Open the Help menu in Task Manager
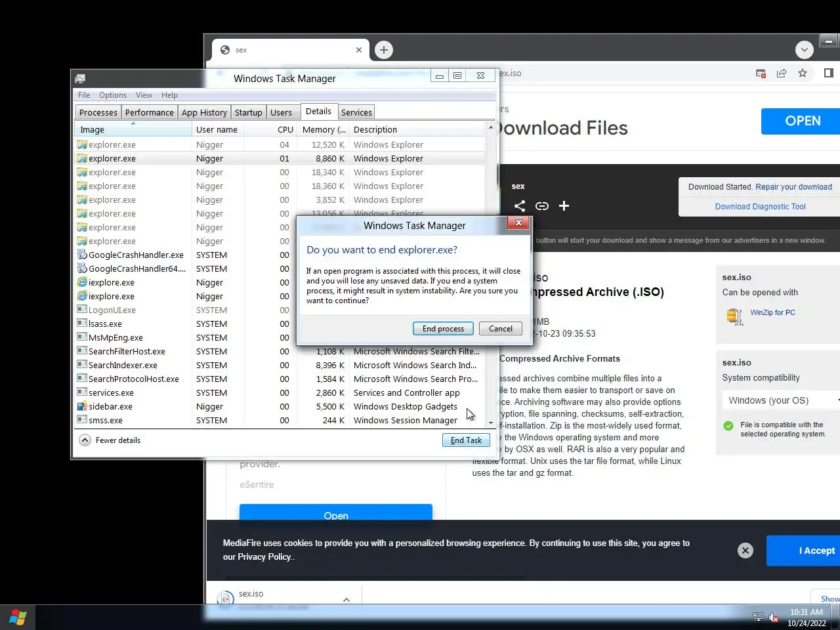 coord(169,95)
